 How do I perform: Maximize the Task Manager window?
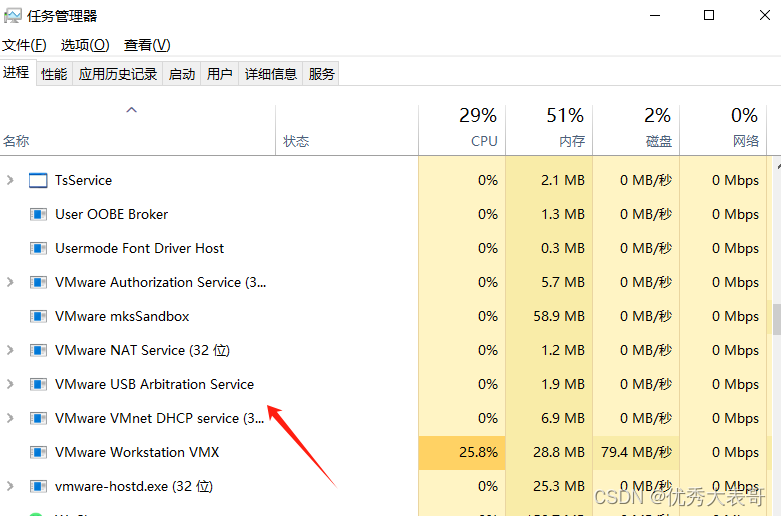(x=709, y=15)
